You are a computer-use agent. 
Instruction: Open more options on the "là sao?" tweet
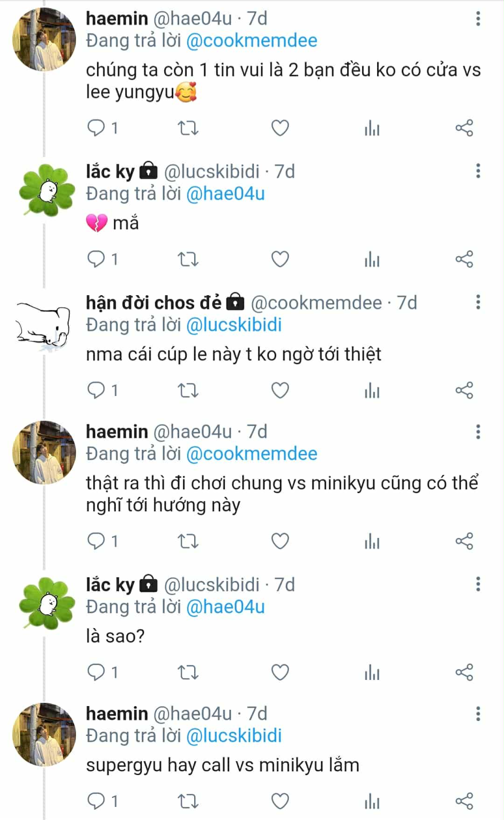point(478,584)
